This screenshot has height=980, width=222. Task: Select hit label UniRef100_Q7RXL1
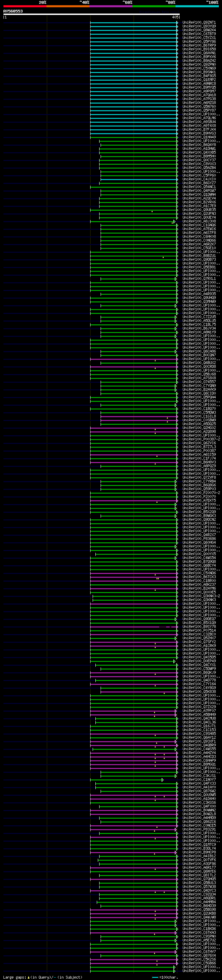pyautogui.click(x=199, y=279)
